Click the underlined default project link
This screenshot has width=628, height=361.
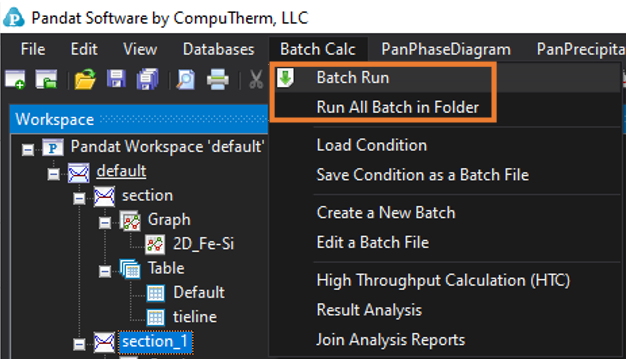[121, 171]
